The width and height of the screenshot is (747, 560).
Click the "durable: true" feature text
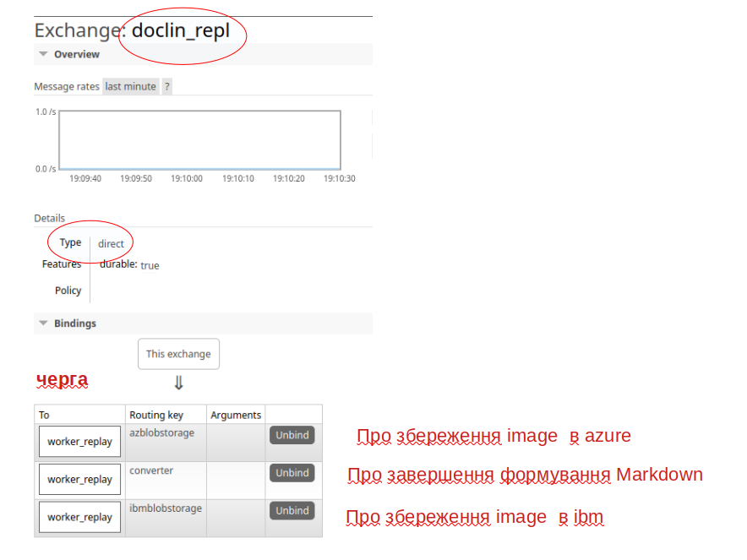129,264
